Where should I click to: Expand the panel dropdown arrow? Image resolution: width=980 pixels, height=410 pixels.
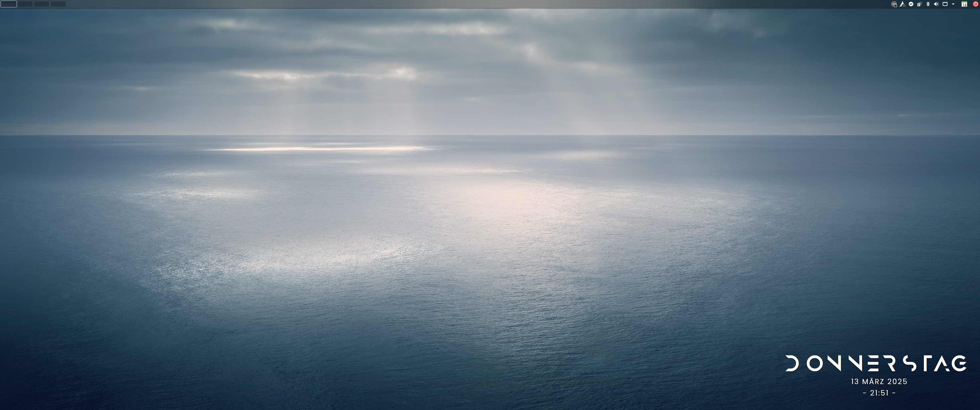[953, 4]
